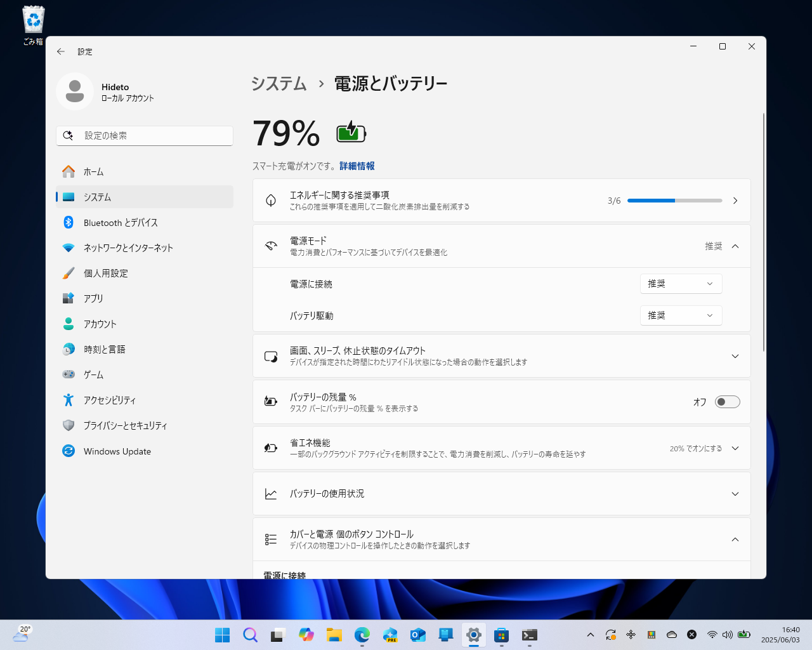Expand 画面、スリープ、休止状態のタイムアウト section
This screenshot has width=812, height=650.
735,355
